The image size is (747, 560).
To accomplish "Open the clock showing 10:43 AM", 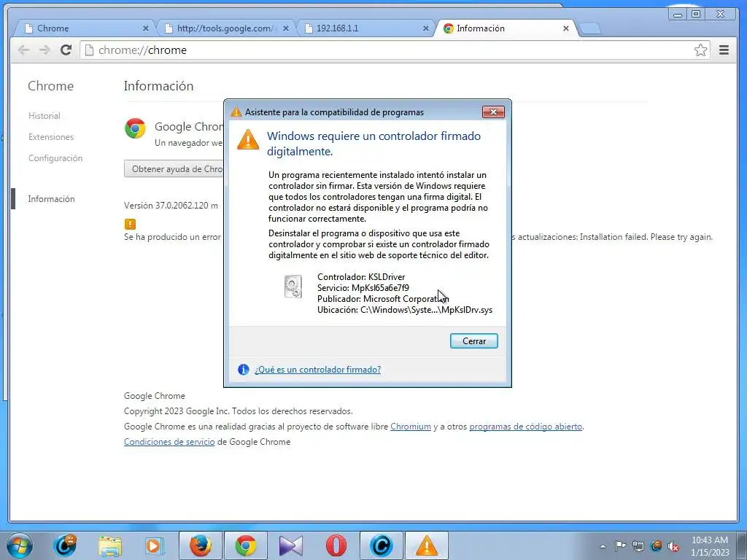I will pos(710,546).
